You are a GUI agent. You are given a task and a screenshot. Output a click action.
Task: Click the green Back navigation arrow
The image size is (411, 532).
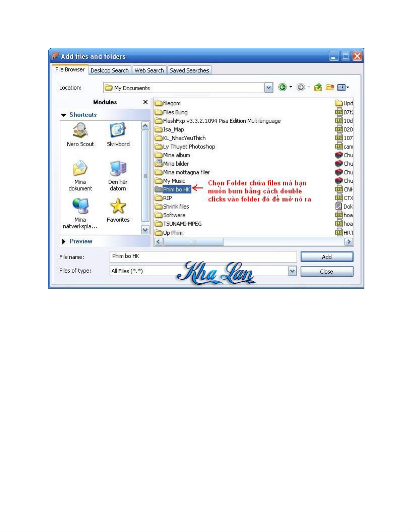coord(282,88)
